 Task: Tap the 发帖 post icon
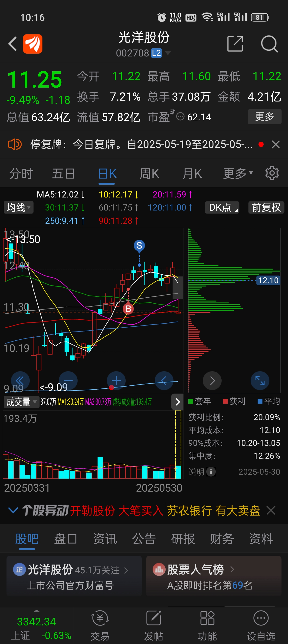(x=154, y=625)
